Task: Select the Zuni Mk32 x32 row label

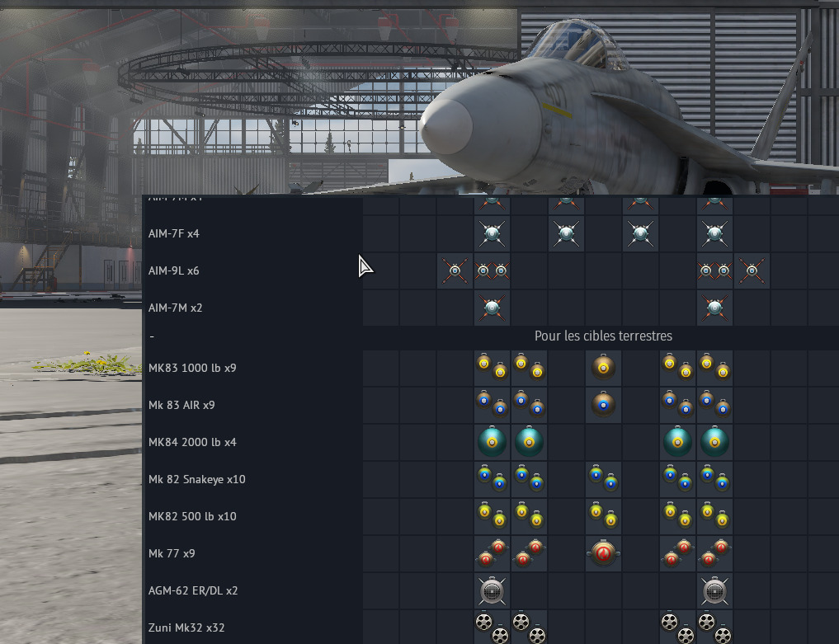Action: click(x=186, y=628)
